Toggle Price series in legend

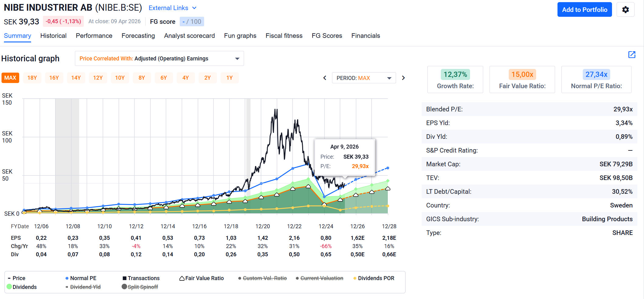(x=16, y=278)
